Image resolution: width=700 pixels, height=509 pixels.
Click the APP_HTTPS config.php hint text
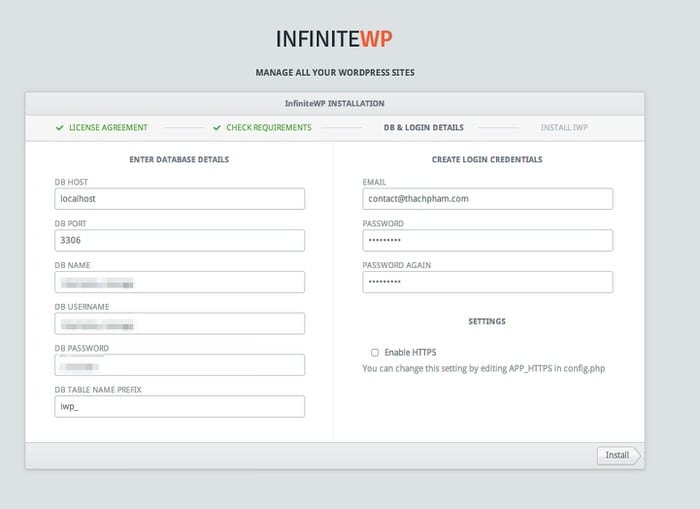(483, 369)
